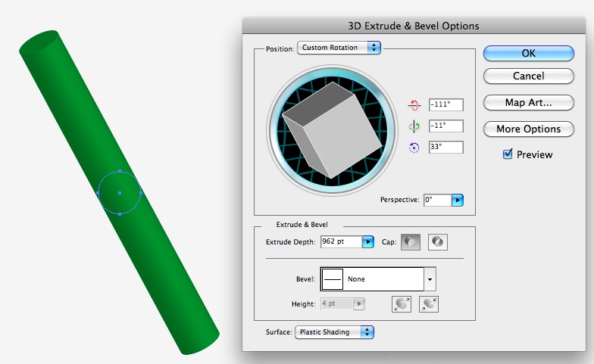
Task: Toggle the Preview checkbox
Action: tap(508, 154)
